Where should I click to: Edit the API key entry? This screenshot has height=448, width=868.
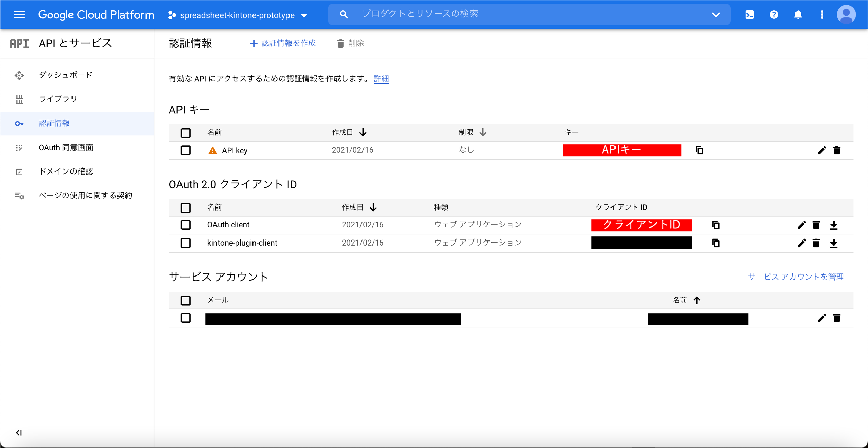coord(821,150)
